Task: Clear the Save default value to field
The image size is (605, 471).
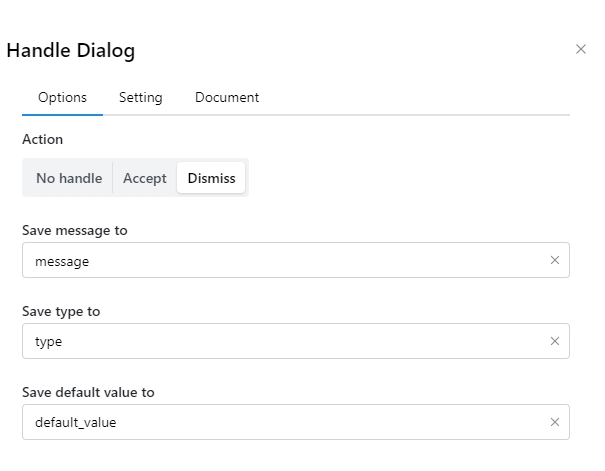Action: (x=555, y=422)
